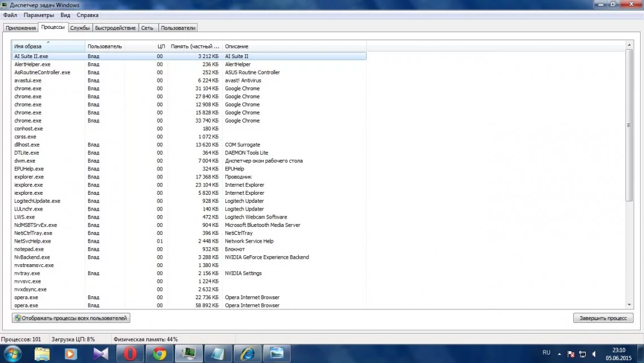
Task: Select chrome.exe using 33 740 КБ
Action: 189,121
